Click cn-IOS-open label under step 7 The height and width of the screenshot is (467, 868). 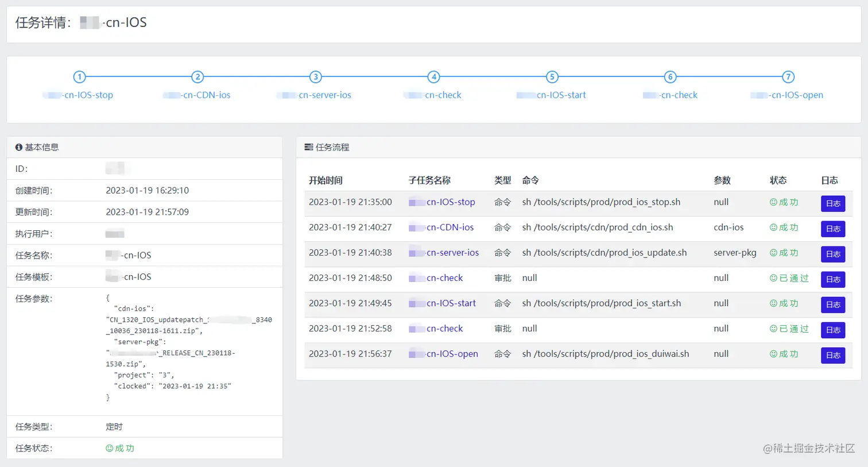pyautogui.click(x=787, y=95)
